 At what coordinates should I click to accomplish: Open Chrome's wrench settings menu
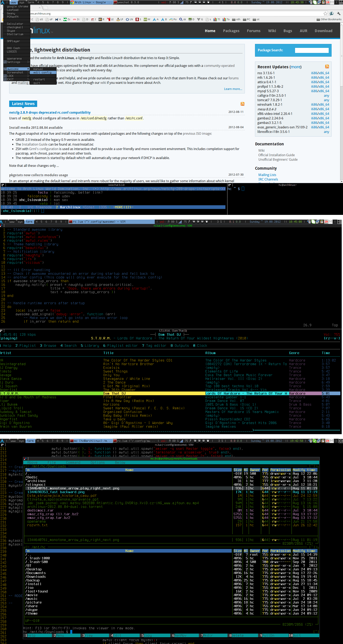coord(339,13)
